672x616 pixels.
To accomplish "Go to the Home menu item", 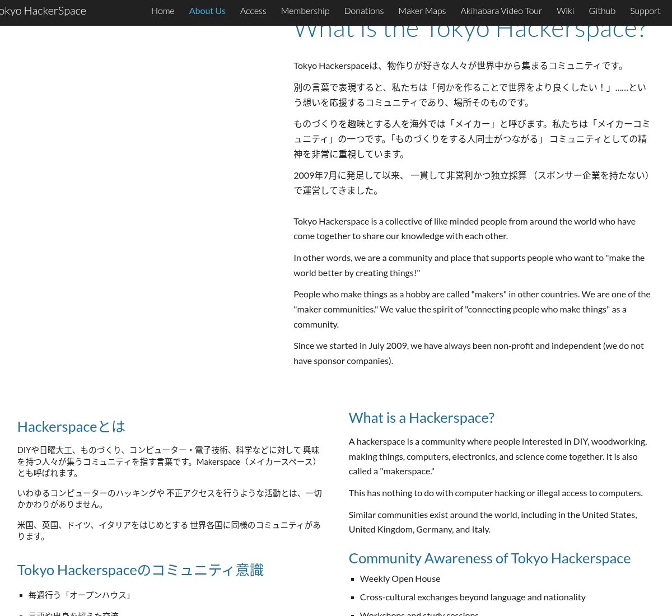I will pos(162,11).
